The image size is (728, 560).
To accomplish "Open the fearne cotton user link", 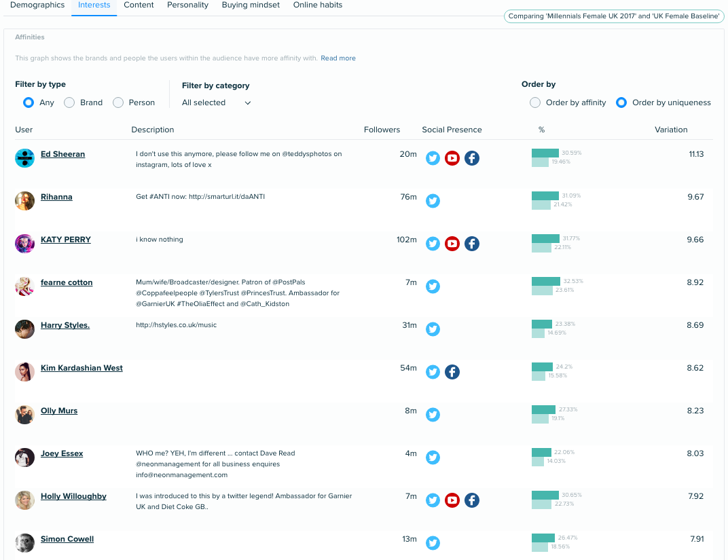I will coord(67,282).
